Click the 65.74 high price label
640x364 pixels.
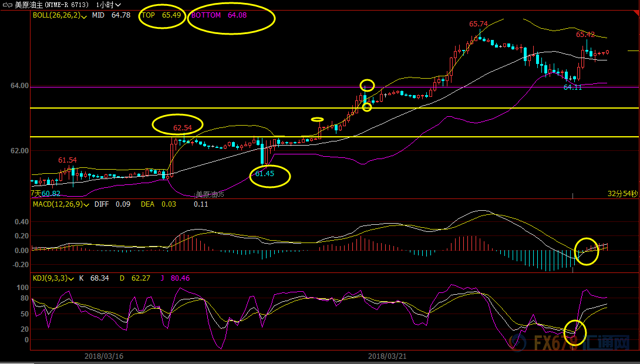point(479,24)
